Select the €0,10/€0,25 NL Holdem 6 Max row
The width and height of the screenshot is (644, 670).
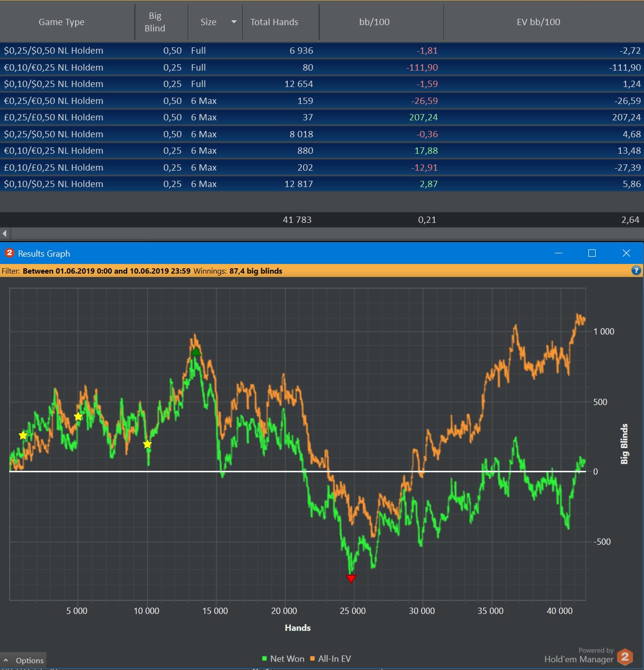tap(322, 150)
